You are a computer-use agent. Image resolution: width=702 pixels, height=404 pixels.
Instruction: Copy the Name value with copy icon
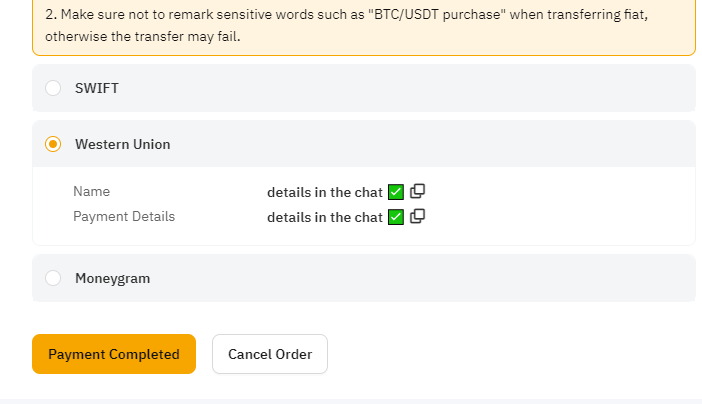click(x=417, y=191)
